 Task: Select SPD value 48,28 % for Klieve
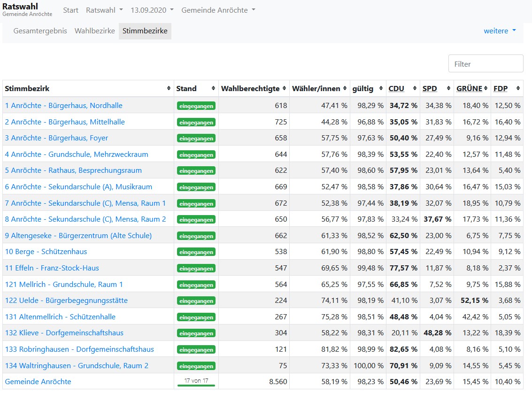pyautogui.click(x=437, y=333)
